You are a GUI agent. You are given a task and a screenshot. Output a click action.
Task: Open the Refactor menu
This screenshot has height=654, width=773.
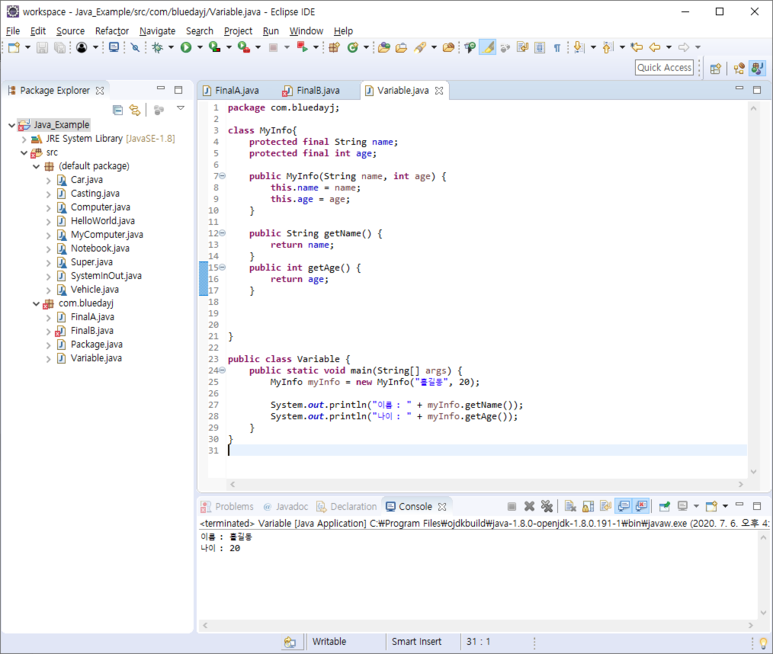[x=112, y=31]
